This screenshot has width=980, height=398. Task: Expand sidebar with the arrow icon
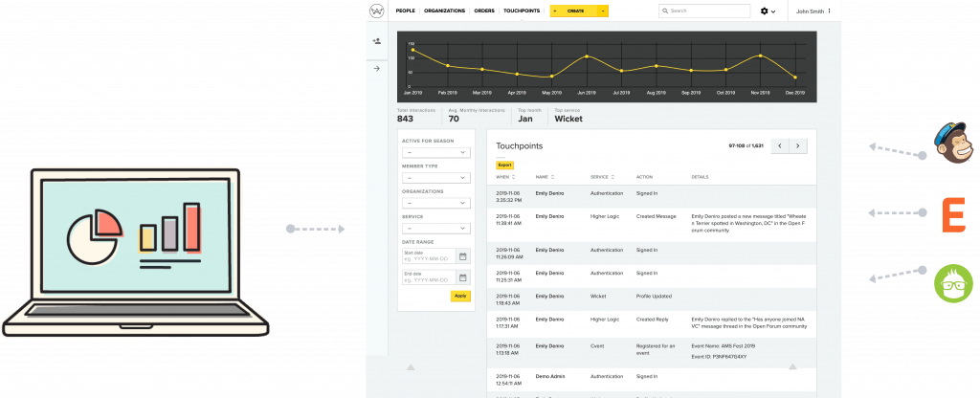376,69
